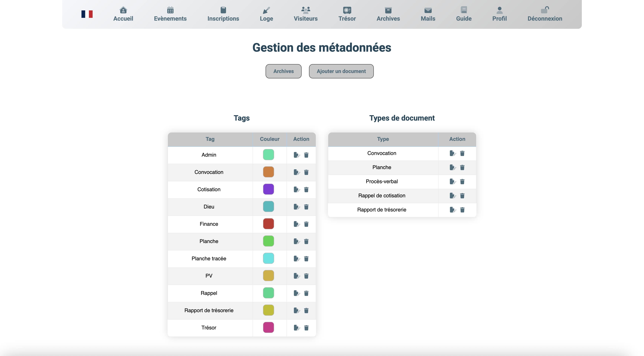Image resolution: width=644 pixels, height=356 pixels.
Task: Click the French flag language icon
Action: coord(87,14)
